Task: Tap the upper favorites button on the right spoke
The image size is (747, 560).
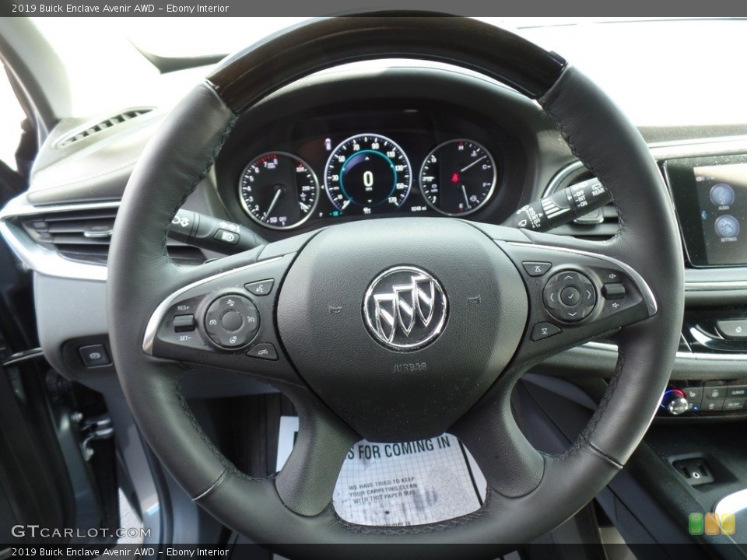Action: [x=537, y=268]
